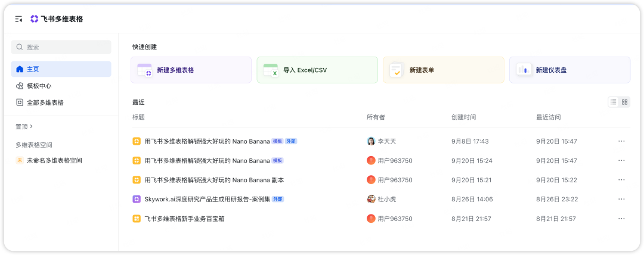
Task: Open 模板中心 in the sidebar
Action: point(61,86)
